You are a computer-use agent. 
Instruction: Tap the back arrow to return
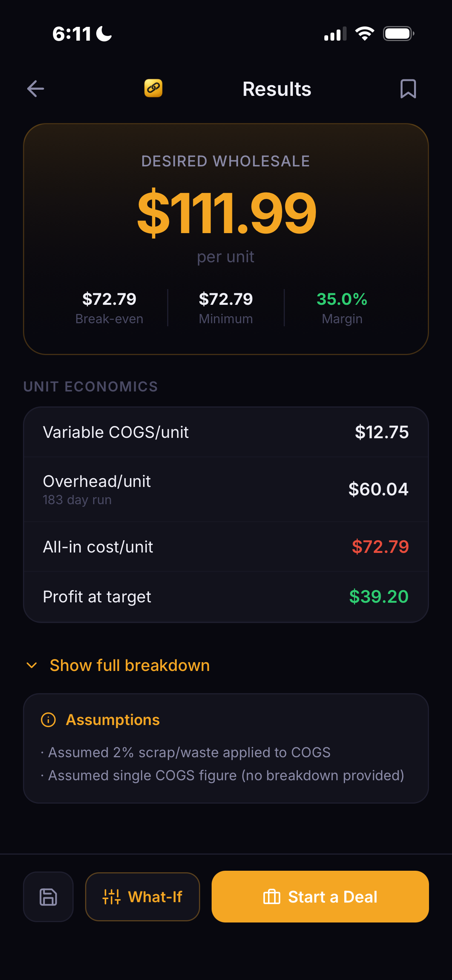(35, 89)
